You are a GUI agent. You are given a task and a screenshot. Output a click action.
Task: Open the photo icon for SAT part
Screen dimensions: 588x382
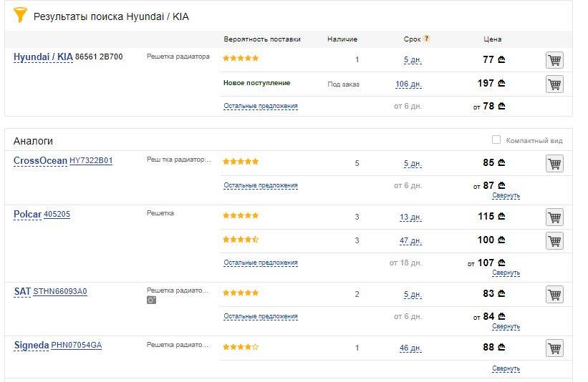[x=151, y=300]
